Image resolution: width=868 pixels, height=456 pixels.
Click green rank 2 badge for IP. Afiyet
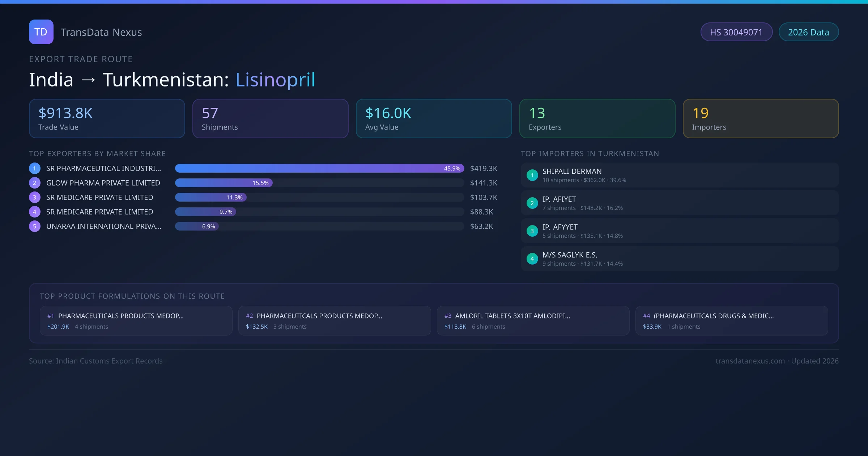tap(532, 203)
